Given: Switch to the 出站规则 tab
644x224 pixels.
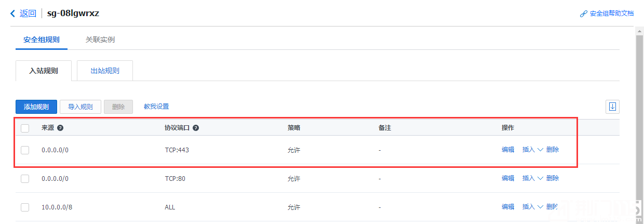Looking at the screenshot, I should coord(105,71).
